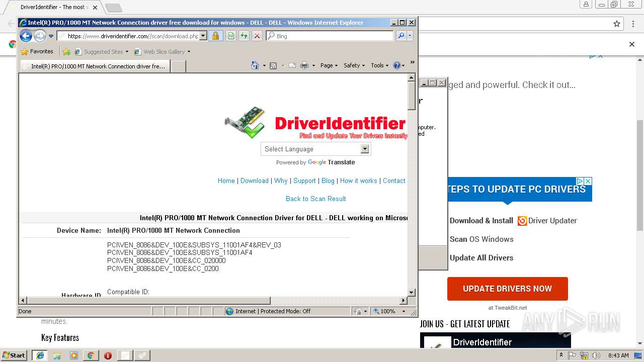This screenshot has height=362, width=644.
Task: Open the IE Help question mark menu
Action: (x=398, y=65)
